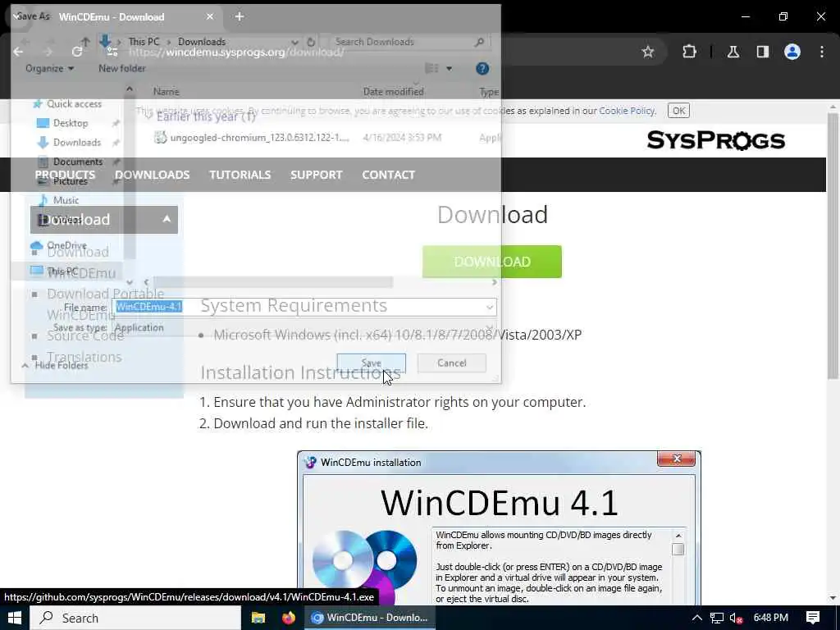Viewport: 840px width, 630px height.
Task: Open the Chrome three-dot menu
Action: click(822, 52)
